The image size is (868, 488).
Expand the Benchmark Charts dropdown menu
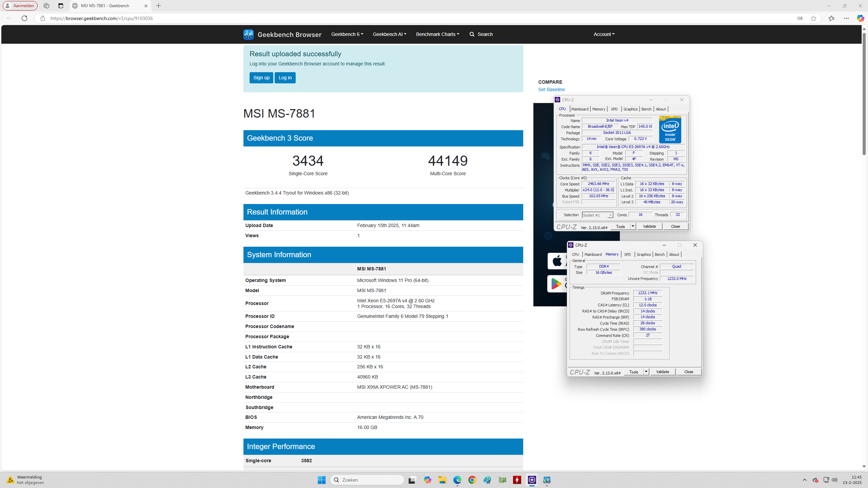click(x=437, y=34)
